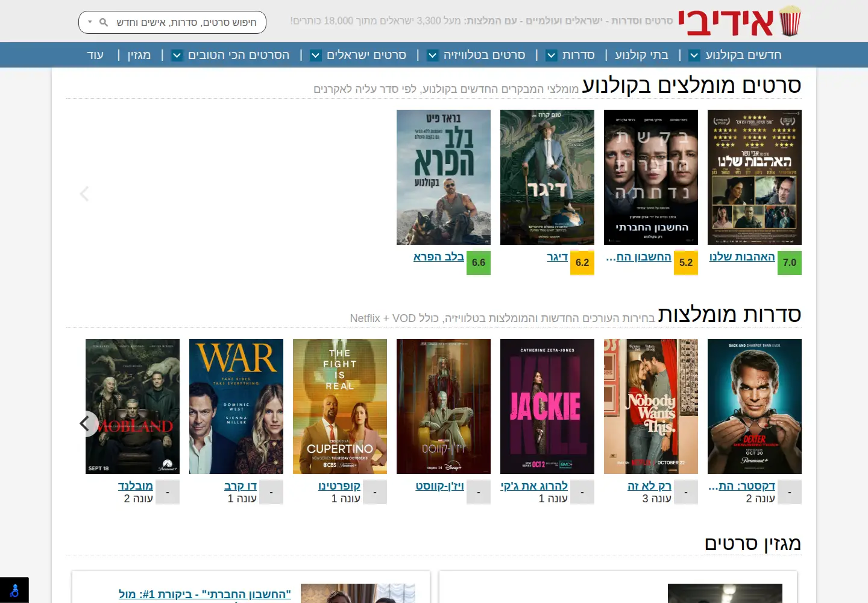Open the ביקורת #1 magazine article link
Viewport: 868px width, 603px height.
click(x=205, y=594)
